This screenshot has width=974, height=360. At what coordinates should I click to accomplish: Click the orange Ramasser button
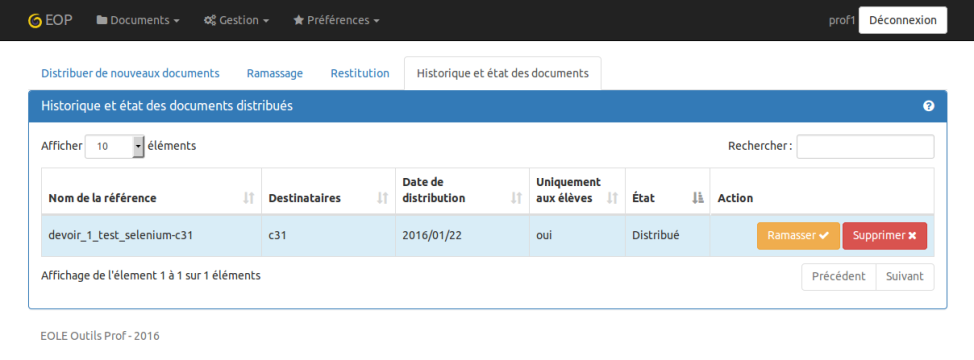tap(798, 236)
